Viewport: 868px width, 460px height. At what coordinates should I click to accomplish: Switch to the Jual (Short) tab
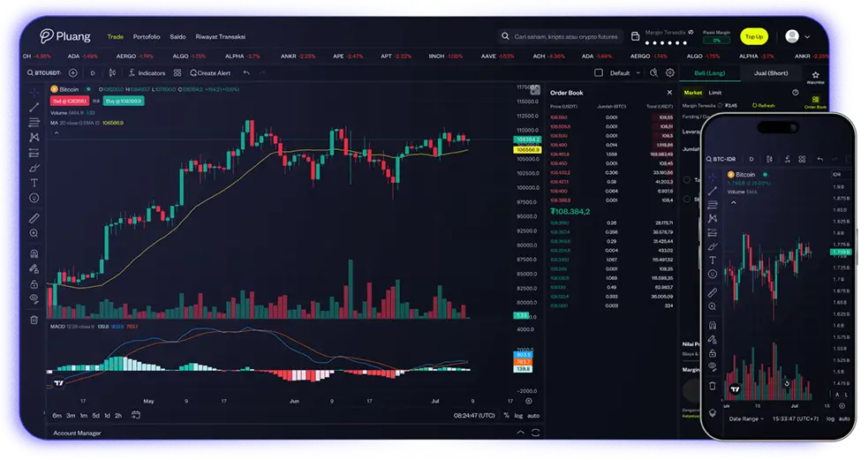pyautogui.click(x=771, y=73)
